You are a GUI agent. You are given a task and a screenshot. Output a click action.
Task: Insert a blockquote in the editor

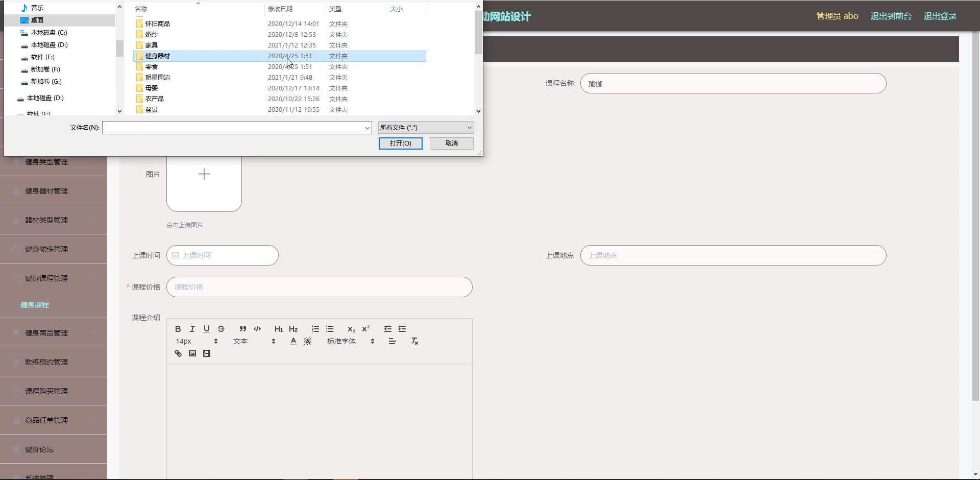[243, 329]
